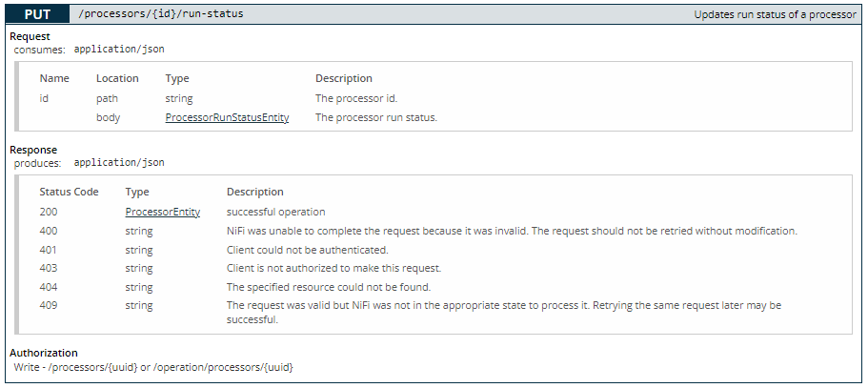Click the response produces application/json value
Viewport: 868px width, 388px height.
[x=119, y=162]
